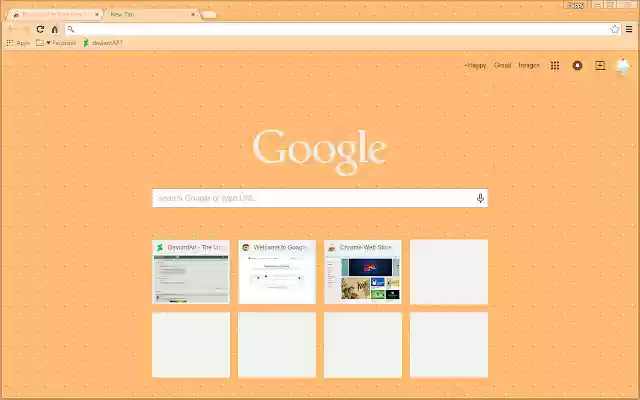Switch to the first browser tab
Screen dimensions: 640x400
coord(53,14)
